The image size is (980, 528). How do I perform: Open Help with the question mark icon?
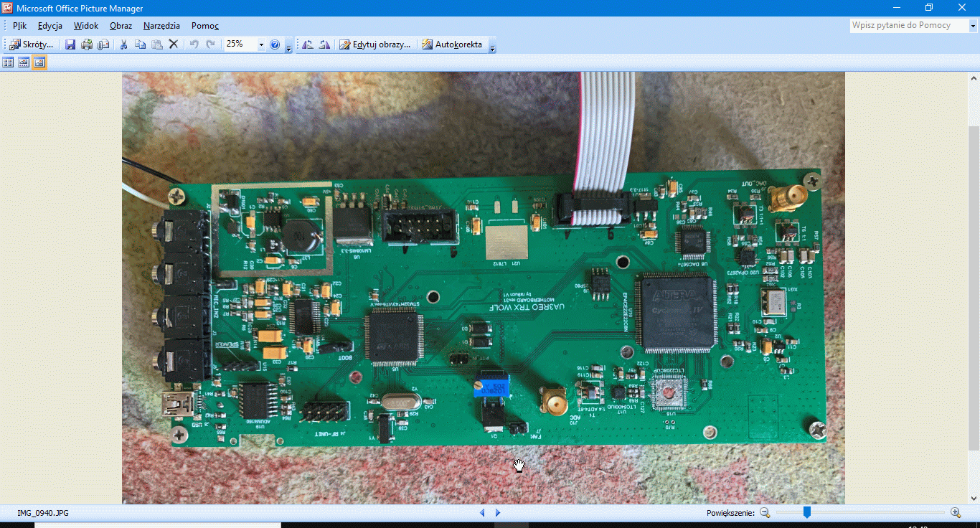click(275, 44)
